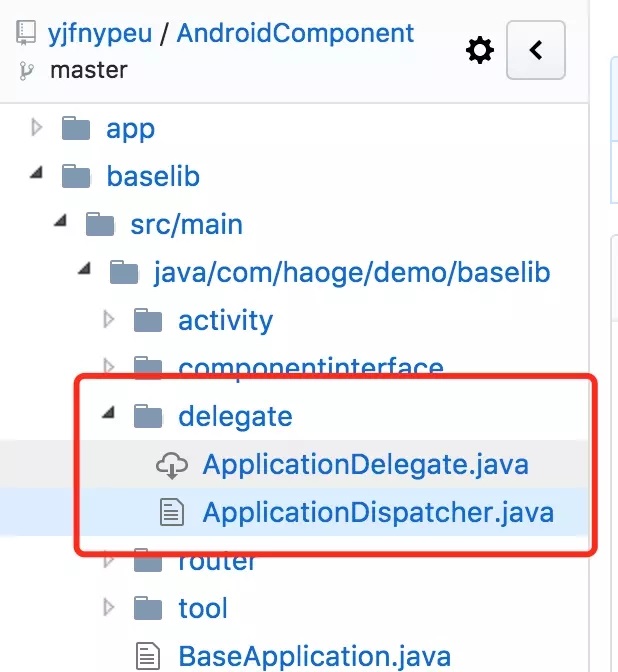Click the download cloud icon beside ApplicationDelegate.java
Image resolution: width=618 pixels, height=672 pixels.
coord(172,465)
